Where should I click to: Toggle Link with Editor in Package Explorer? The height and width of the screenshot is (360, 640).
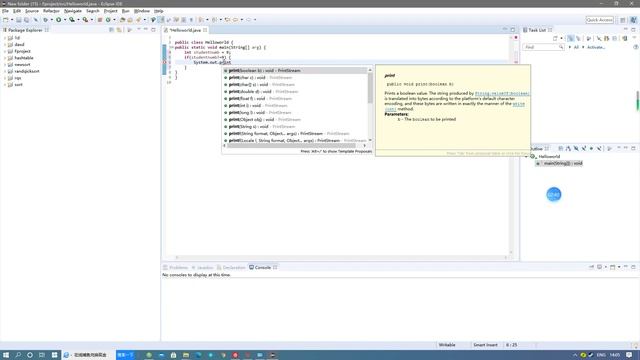coord(119,30)
